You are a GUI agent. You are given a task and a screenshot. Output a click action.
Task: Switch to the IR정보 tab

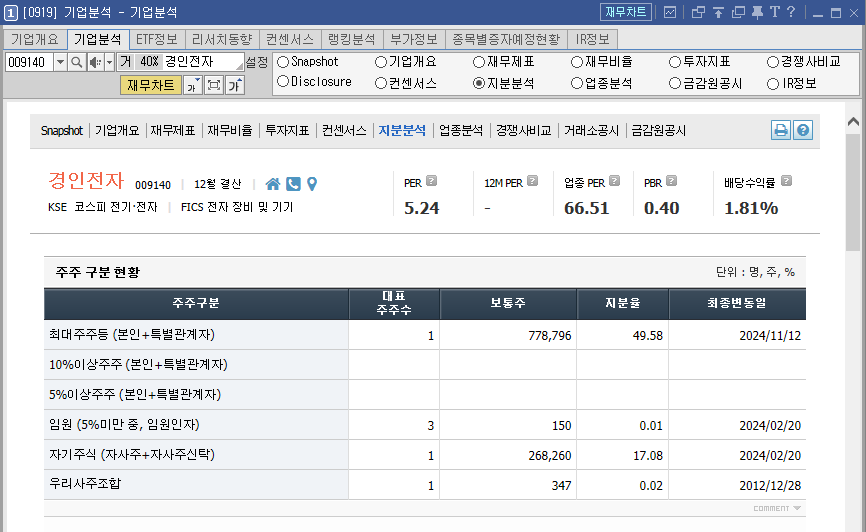click(592, 39)
